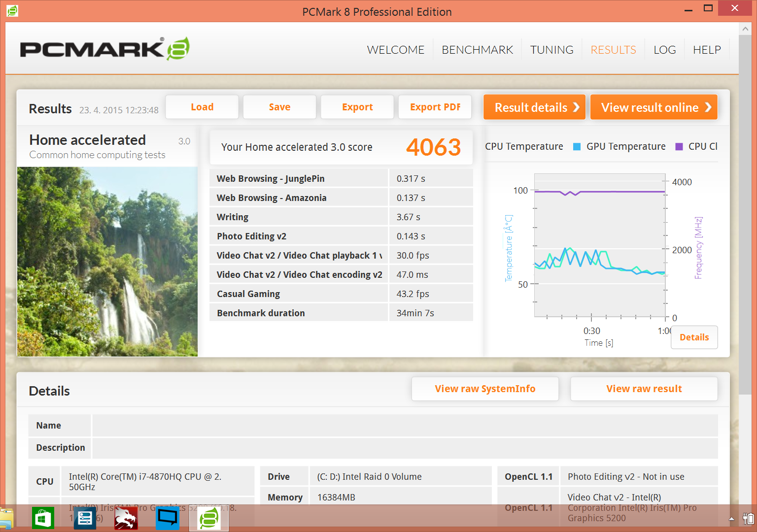Click Video Chat playback row

pos(341,255)
